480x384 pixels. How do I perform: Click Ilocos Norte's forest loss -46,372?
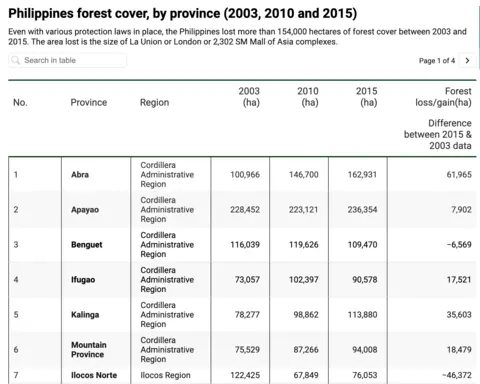tap(457, 375)
